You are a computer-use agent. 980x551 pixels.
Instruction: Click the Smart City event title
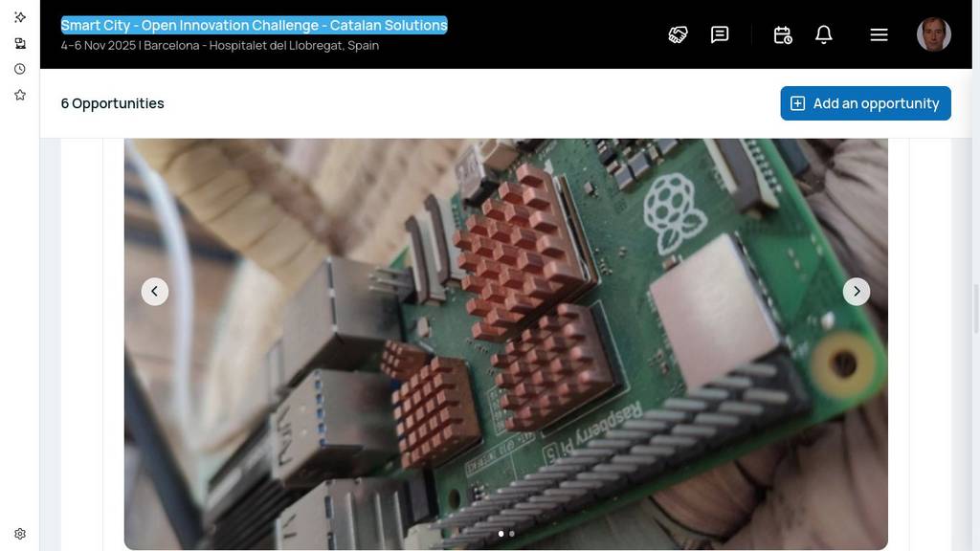254,25
